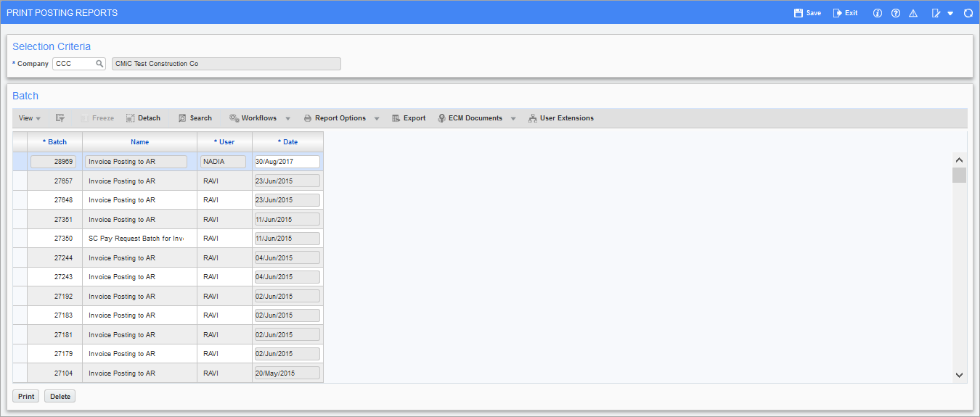Click the Save icon in header
The height and width of the screenshot is (417, 980).
pos(799,13)
